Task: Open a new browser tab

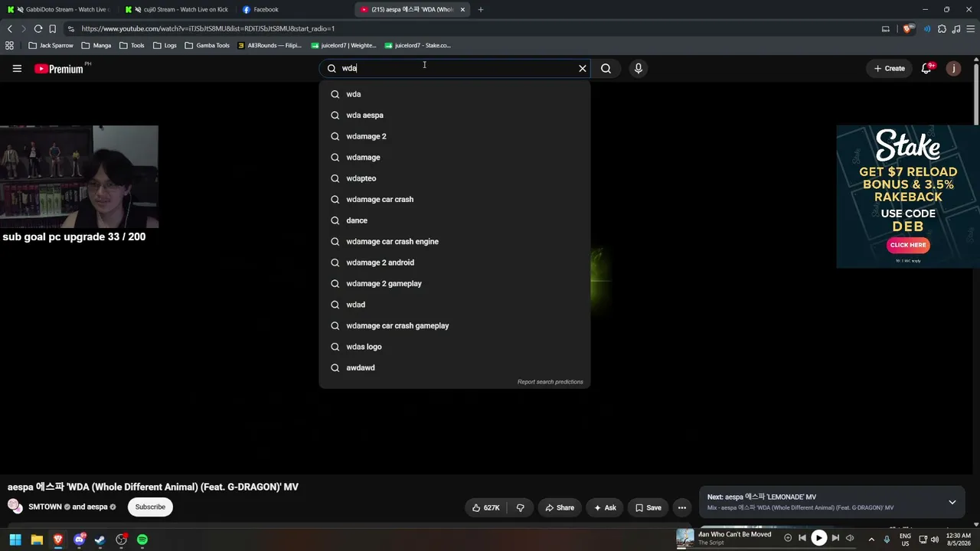Action: 481,9
